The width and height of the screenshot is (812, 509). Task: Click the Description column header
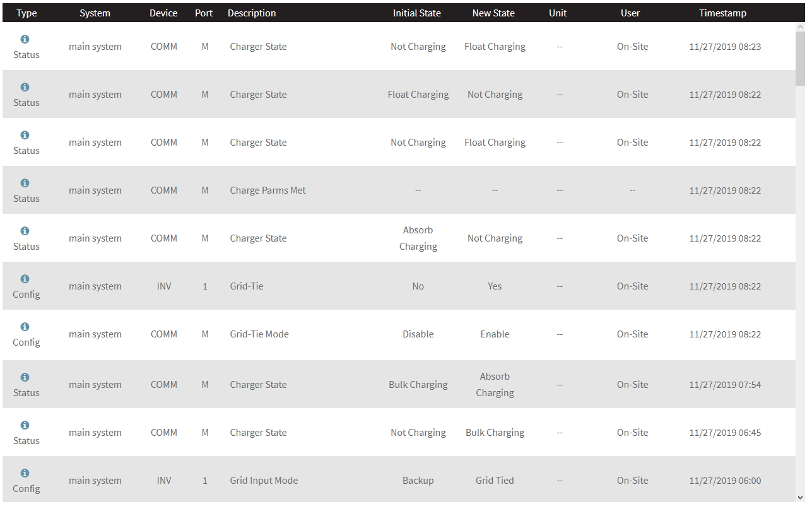[252, 13]
